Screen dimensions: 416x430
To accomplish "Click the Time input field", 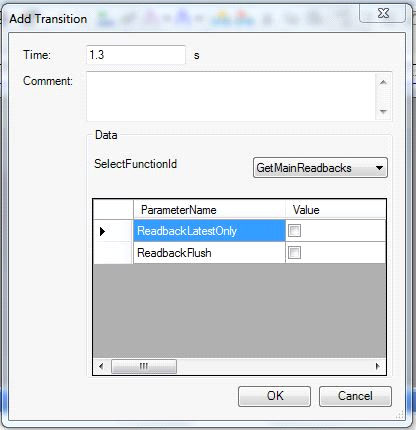I will coord(136,55).
